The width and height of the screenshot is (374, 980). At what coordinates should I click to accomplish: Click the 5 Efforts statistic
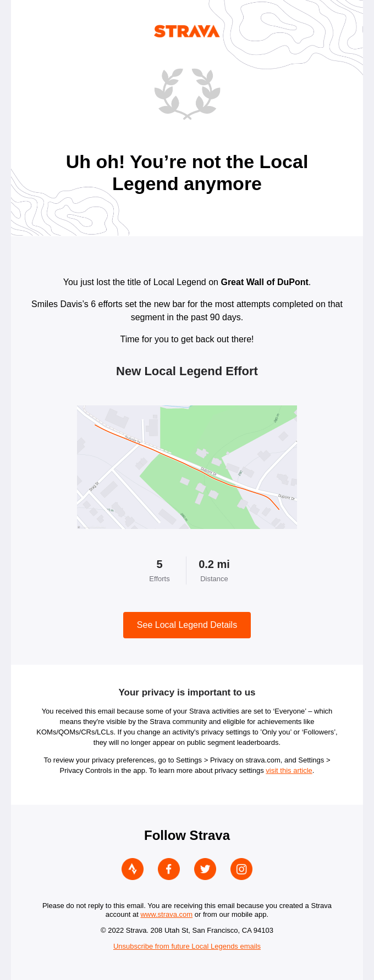[x=159, y=569]
